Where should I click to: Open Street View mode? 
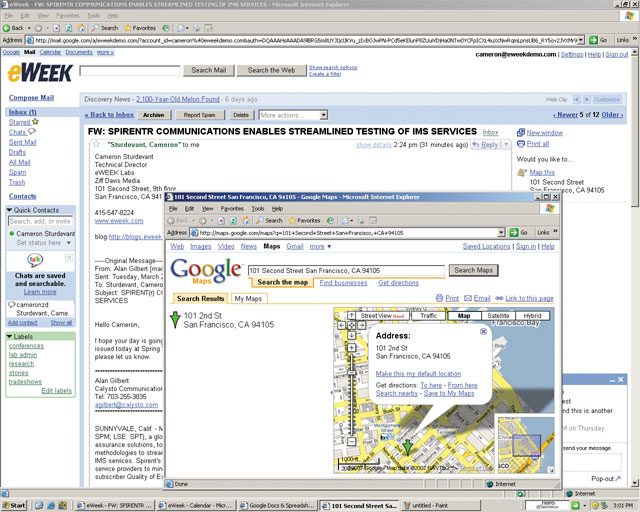tap(382, 316)
